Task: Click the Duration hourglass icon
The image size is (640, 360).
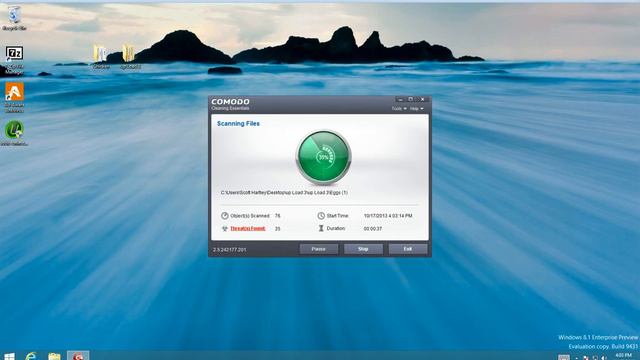Action: tap(321, 228)
